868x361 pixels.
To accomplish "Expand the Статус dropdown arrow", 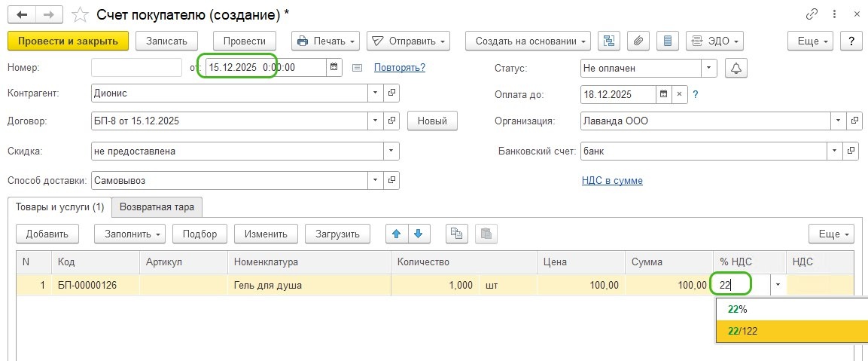I will click(x=709, y=69).
